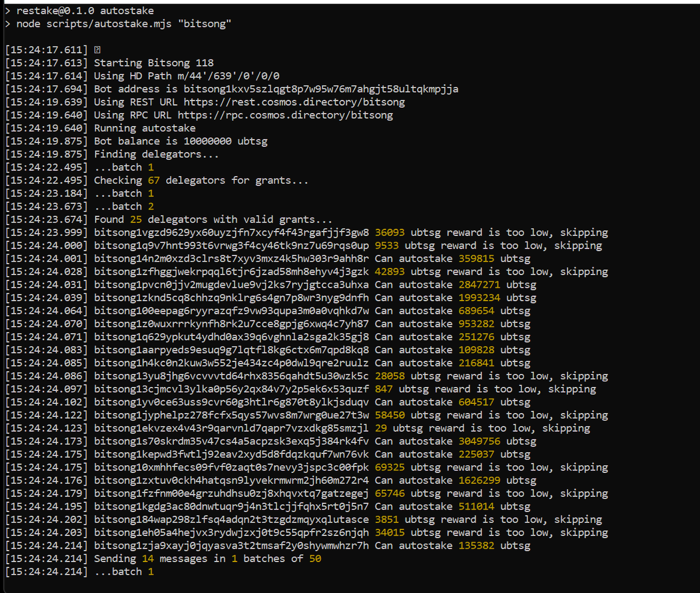Screen dimensions: 700x593
Task: Click autostake amount 216841
Action: (x=476, y=363)
